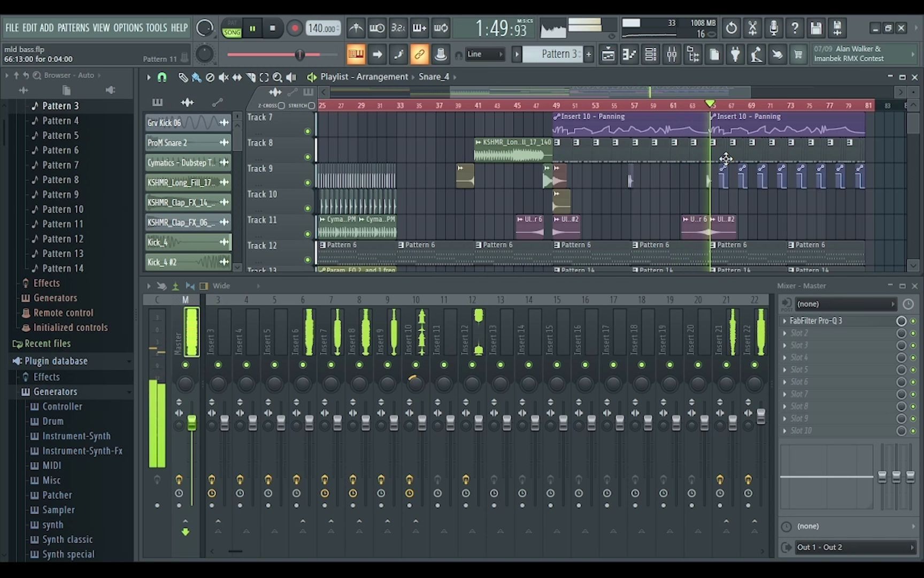Open the OPTIONS menu

tap(129, 28)
